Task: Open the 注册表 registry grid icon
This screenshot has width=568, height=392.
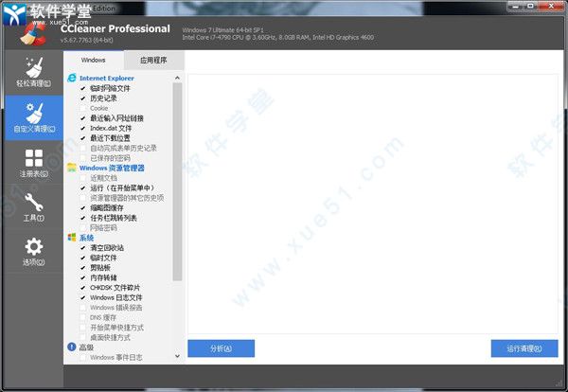Action: click(x=34, y=158)
